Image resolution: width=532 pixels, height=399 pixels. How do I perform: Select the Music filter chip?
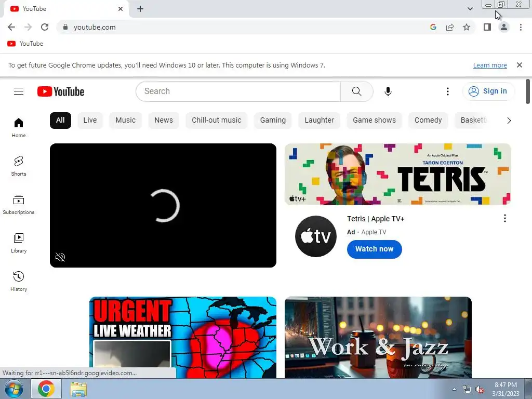point(126,120)
